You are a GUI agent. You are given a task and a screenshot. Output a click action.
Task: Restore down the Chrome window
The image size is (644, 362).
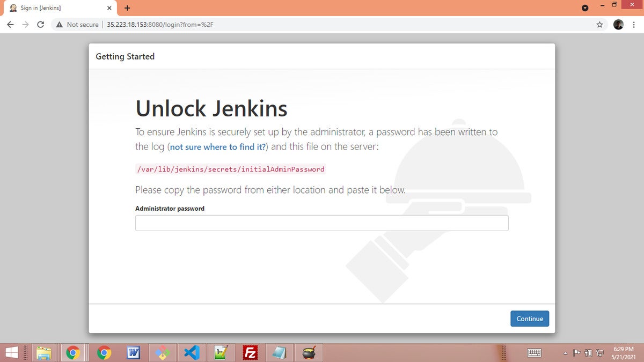[615, 5]
